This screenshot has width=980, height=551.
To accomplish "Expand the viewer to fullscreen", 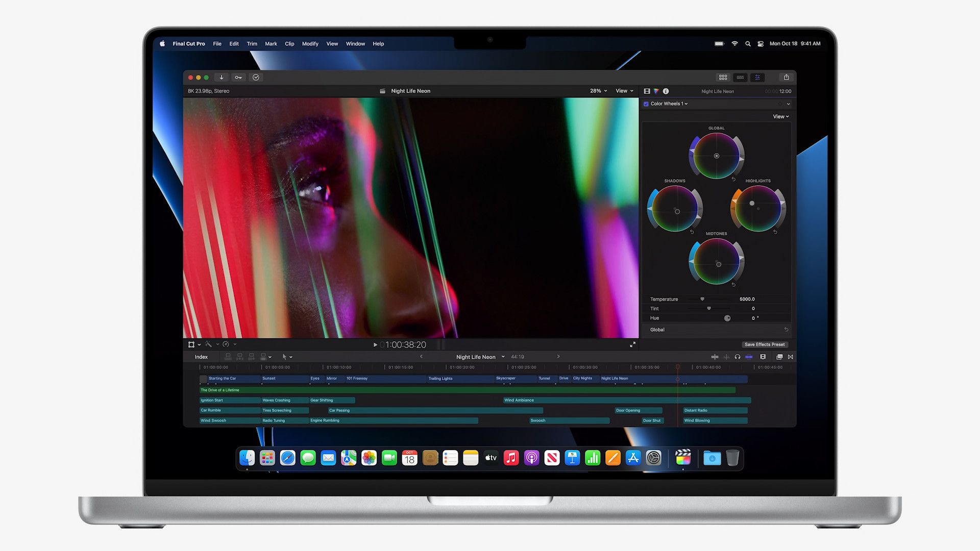I will pyautogui.click(x=633, y=344).
